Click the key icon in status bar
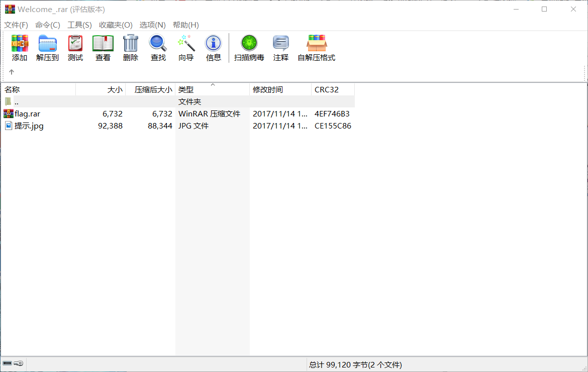 [x=19, y=363]
